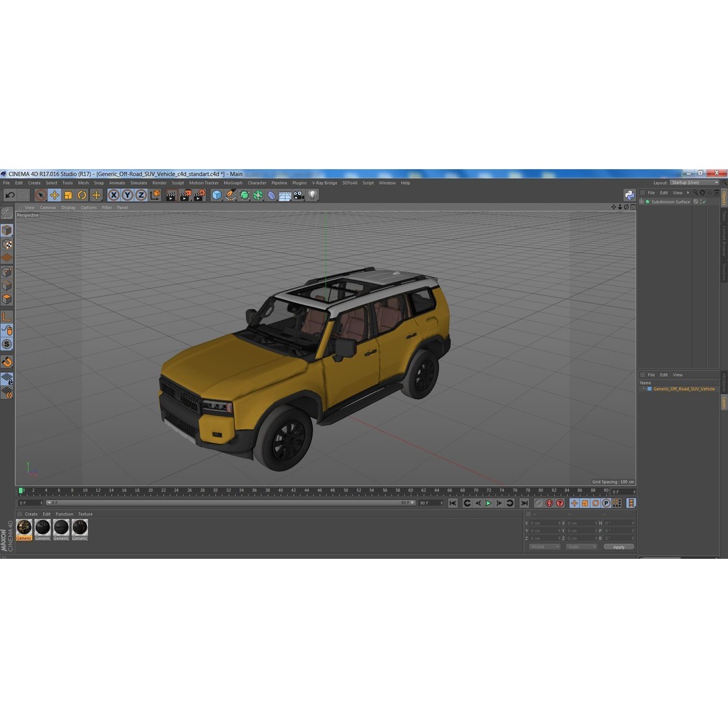Open material manager Texture menu
728x728 pixels.
86,514
